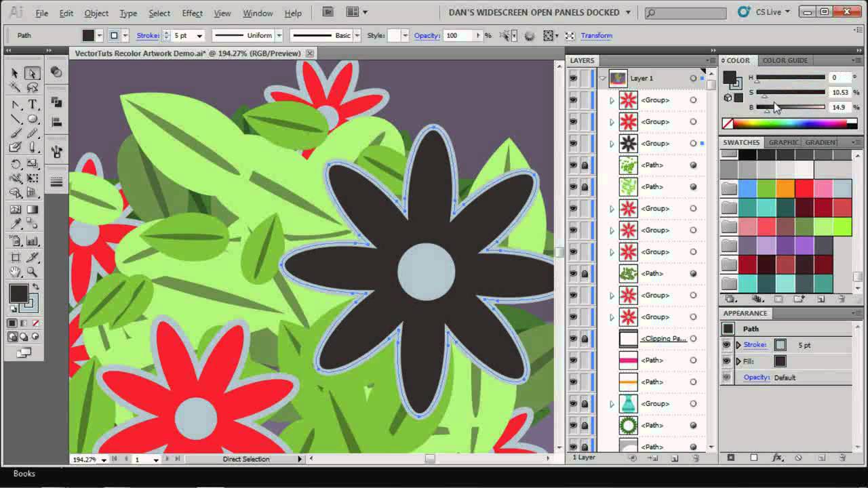Toggle Fill visibility in Appearance panel

point(727,361)
